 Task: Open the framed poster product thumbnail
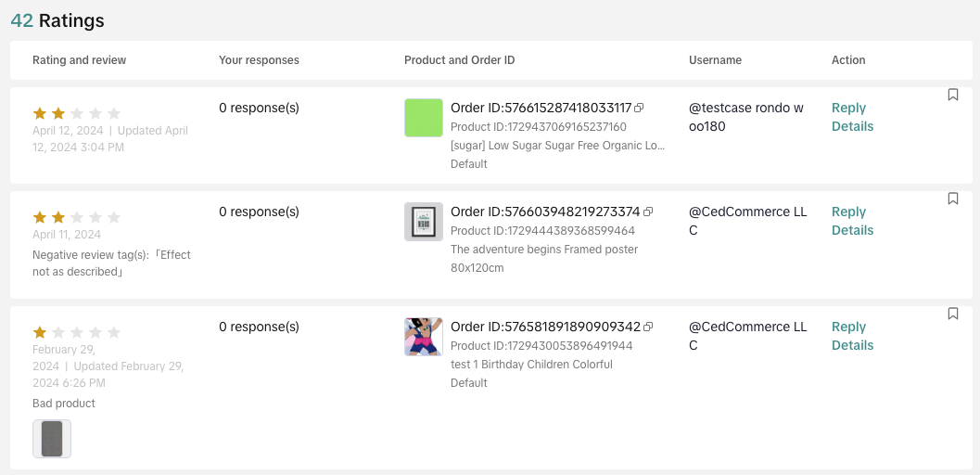423,222
